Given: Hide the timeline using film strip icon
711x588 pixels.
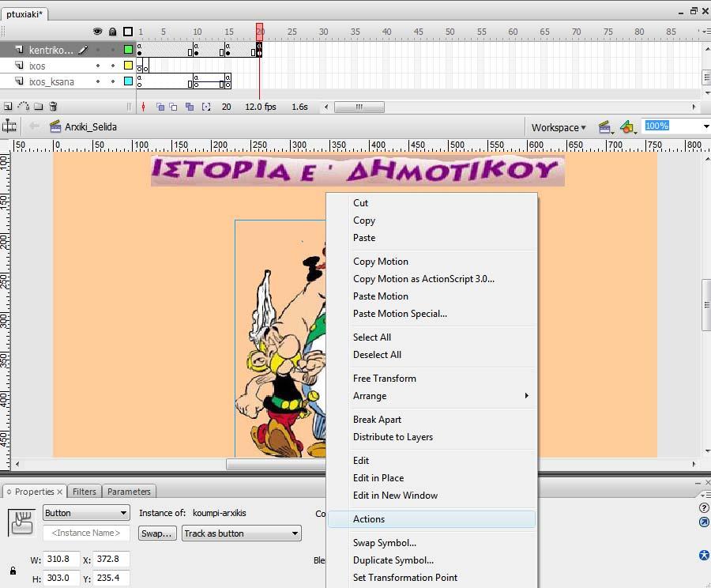Looking at the screenshot, I should click(x=9, y=126).
